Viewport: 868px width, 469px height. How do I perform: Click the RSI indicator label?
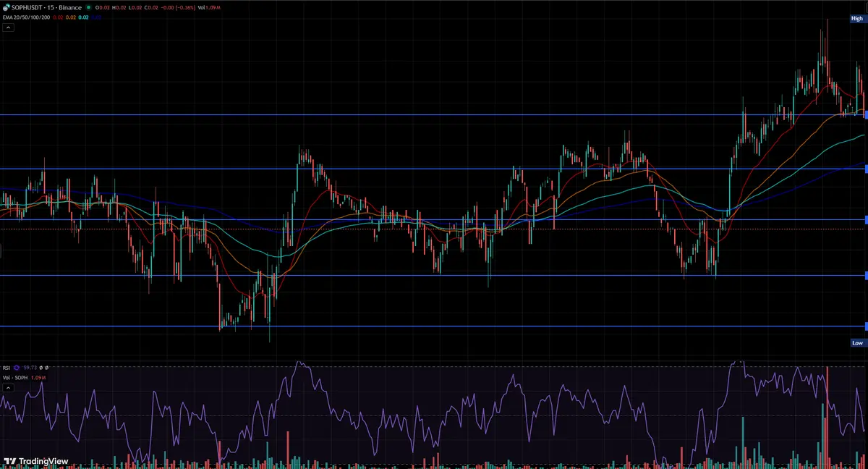pyautogui.click(x=7, y=368)
